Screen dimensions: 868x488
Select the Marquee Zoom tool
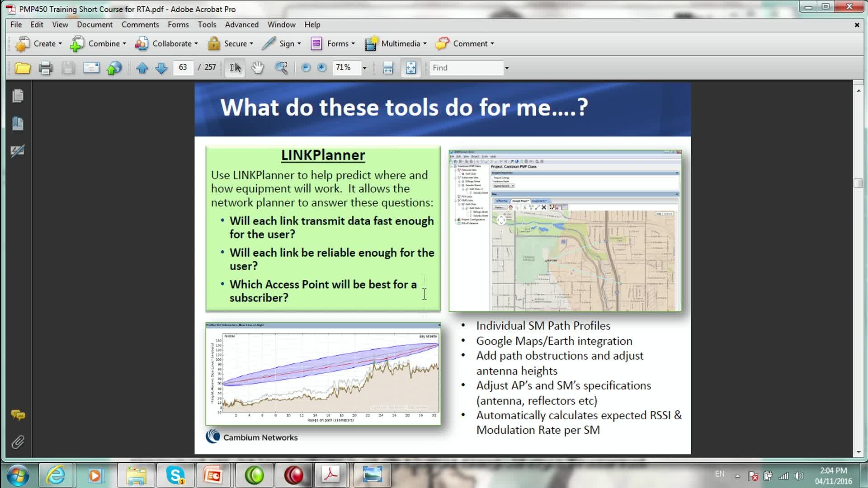coord(281,68)
